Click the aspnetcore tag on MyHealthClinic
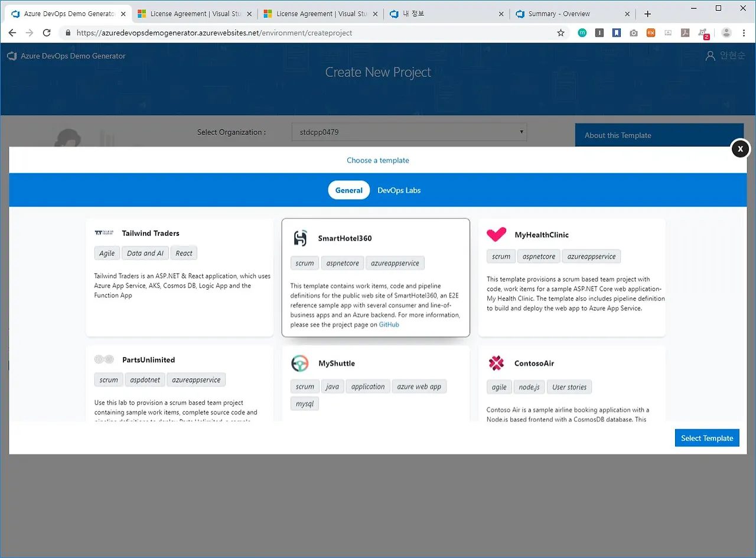Image resolution: width=756 pixels, height=558 pixels. point(539,257)
